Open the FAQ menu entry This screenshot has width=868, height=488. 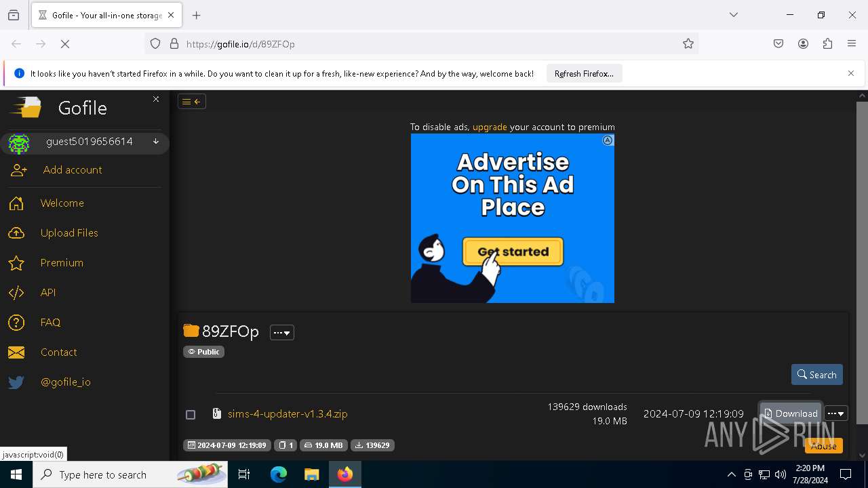click(50, 323)
